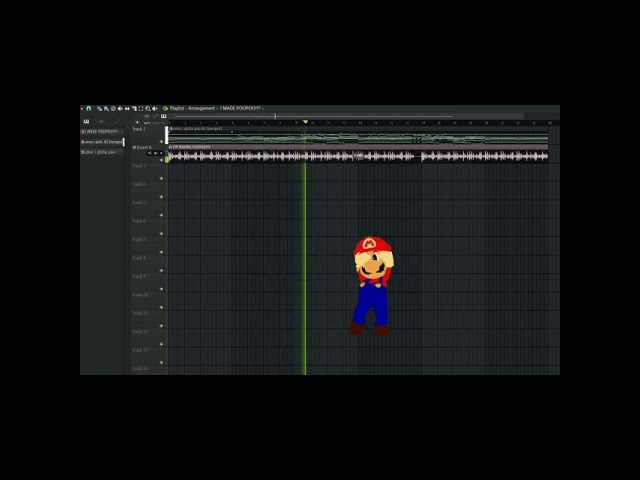Open playlist options menu arrow
Viewport: 640px width, 480px height.
pyautogui.click(x=82, y=109)
